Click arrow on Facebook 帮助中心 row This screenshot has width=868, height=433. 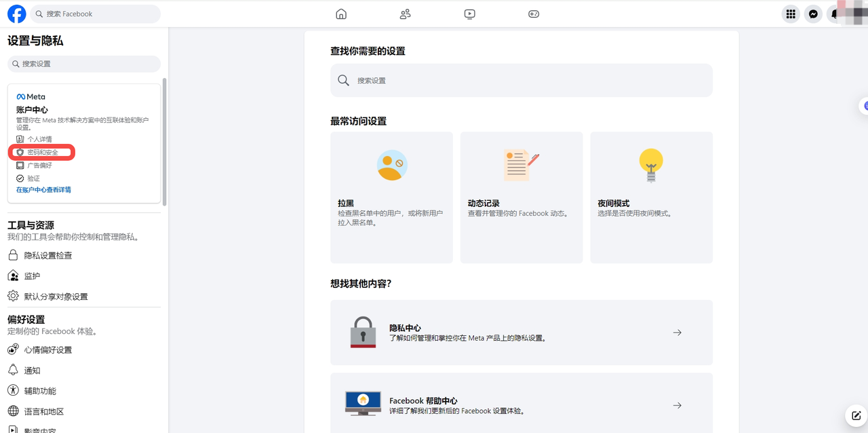(x=677, y=405)
